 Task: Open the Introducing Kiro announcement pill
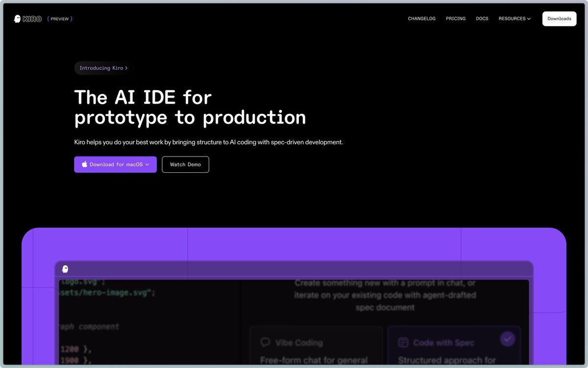click(103, 68)
